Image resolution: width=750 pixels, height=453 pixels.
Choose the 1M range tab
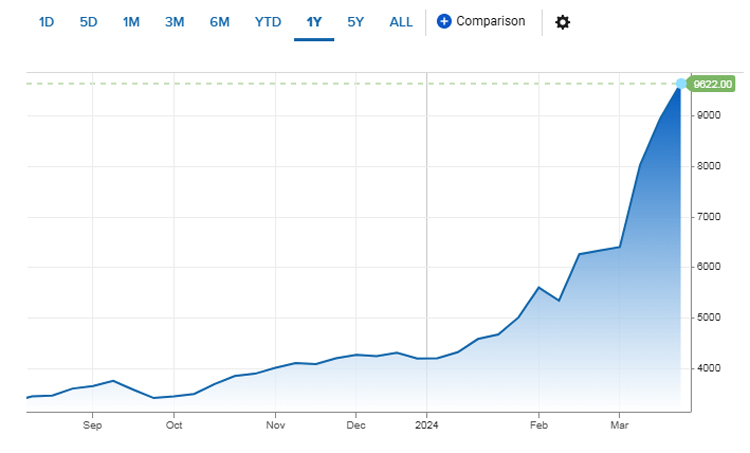(131, 22)
